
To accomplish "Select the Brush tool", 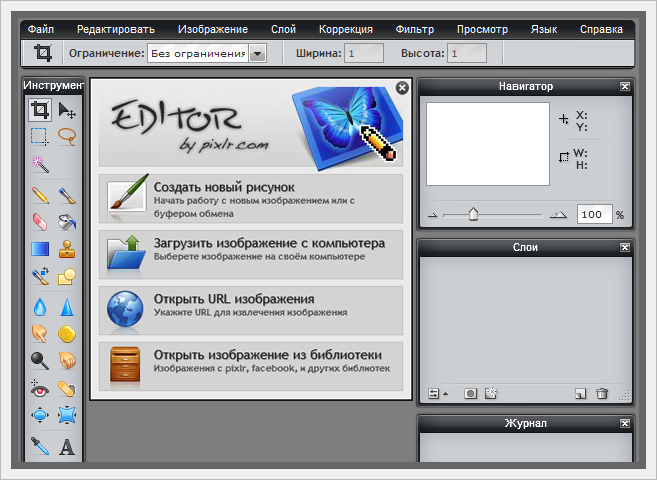I will (x=67, y=195).
